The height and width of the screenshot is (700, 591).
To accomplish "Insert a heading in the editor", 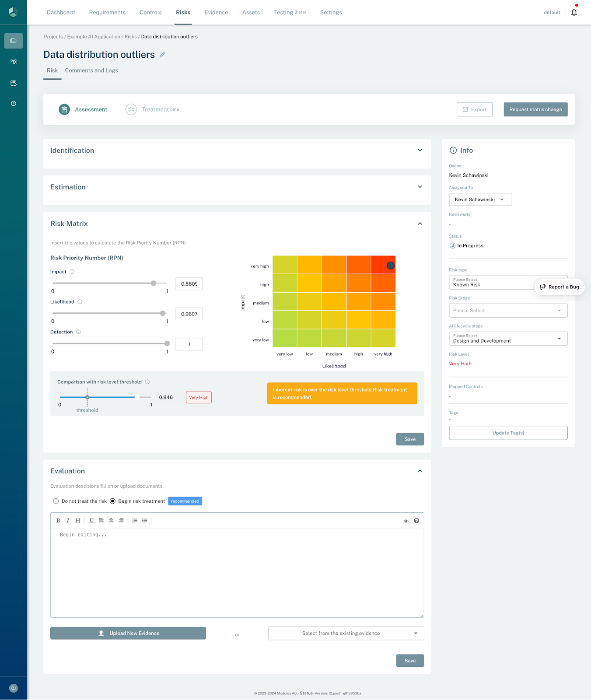I will 78,521.
